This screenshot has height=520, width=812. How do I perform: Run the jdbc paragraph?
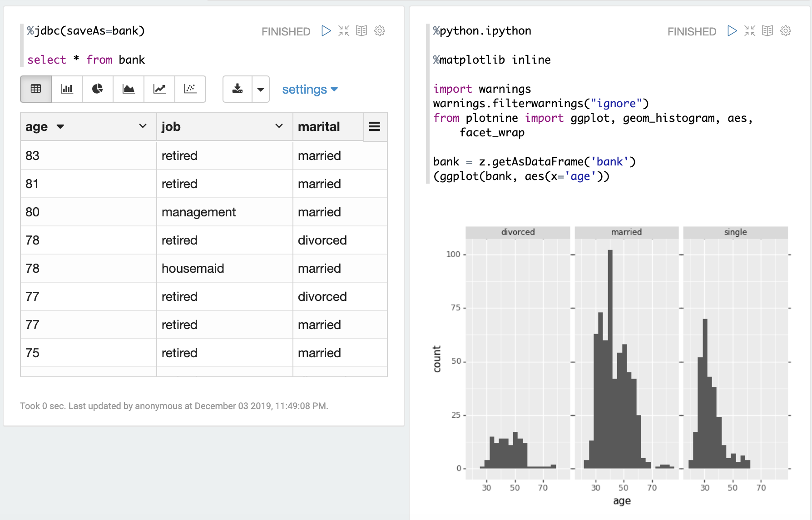[x=326, y=31]
